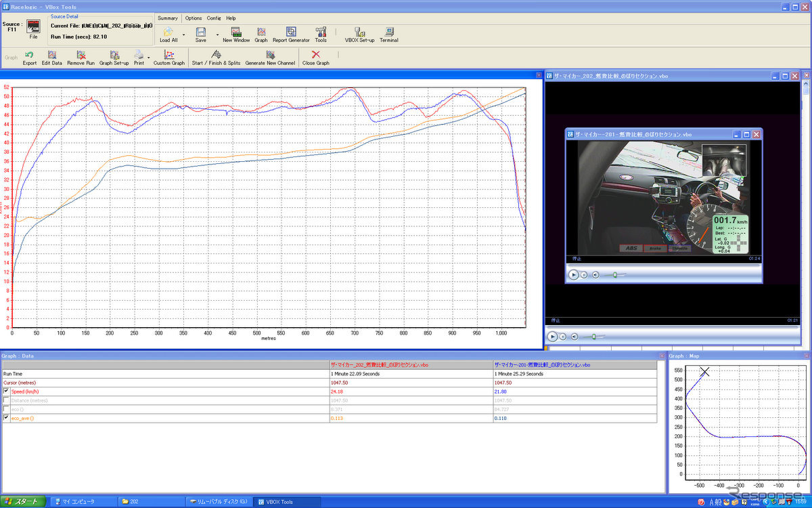Open Edit Data
This screenshot has width=812, height=508.
coord(52,58)
